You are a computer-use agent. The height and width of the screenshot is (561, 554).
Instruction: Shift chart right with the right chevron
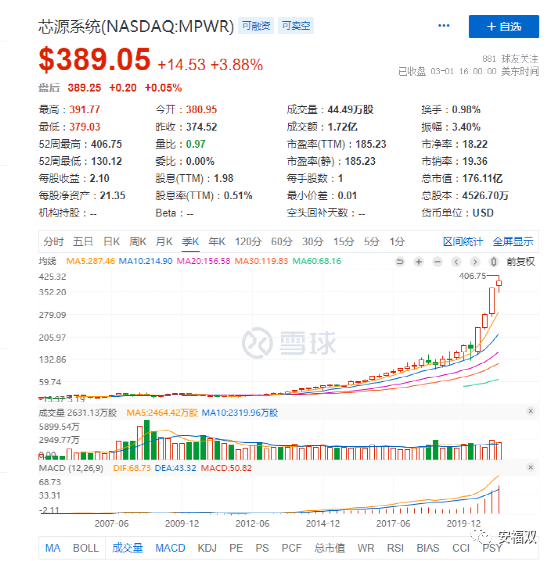475,262
